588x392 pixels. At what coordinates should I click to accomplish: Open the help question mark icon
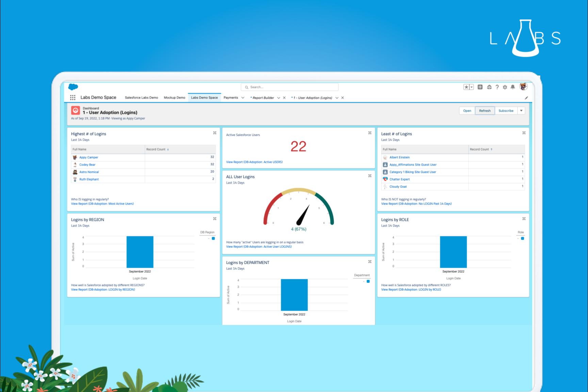pos(497,87)
